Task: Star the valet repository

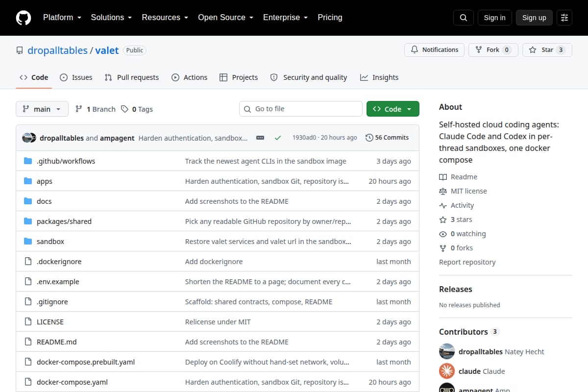Action: 547,50
